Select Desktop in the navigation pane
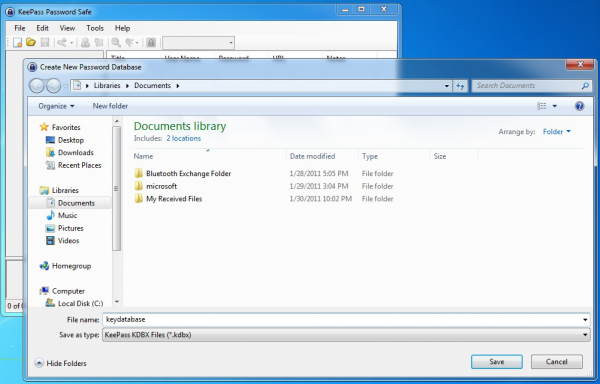 coord(71,140)
